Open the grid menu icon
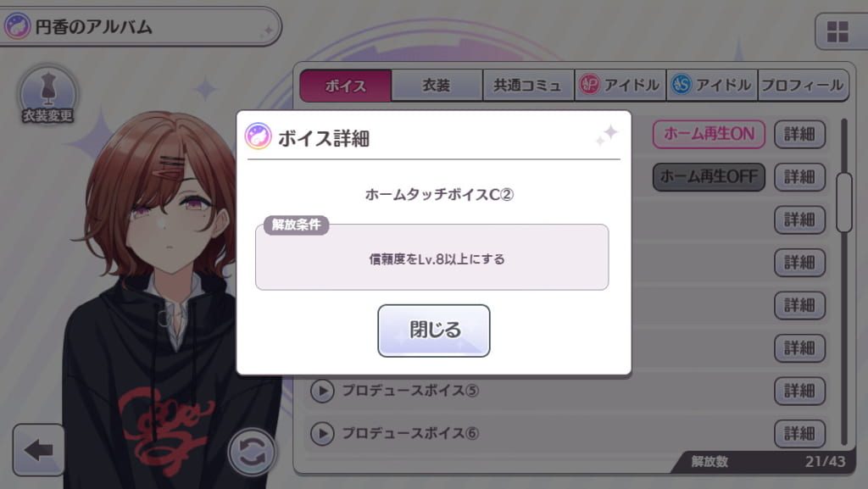This screenshot has width=868, height=489. point(837,31)
